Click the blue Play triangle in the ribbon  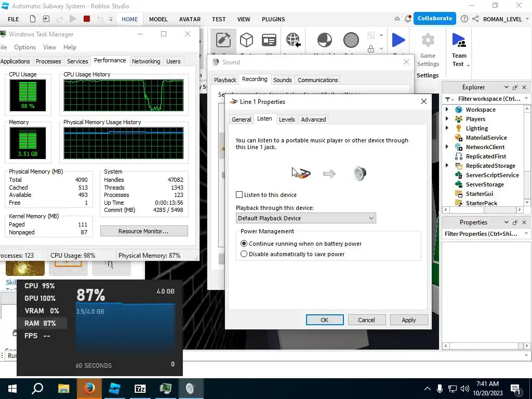398,40
